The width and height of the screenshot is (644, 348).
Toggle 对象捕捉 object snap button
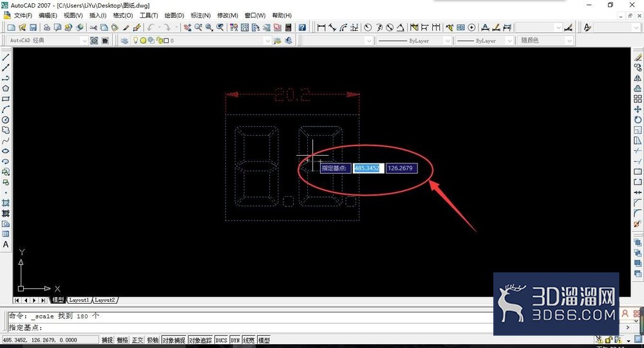[x=174, y=340]
